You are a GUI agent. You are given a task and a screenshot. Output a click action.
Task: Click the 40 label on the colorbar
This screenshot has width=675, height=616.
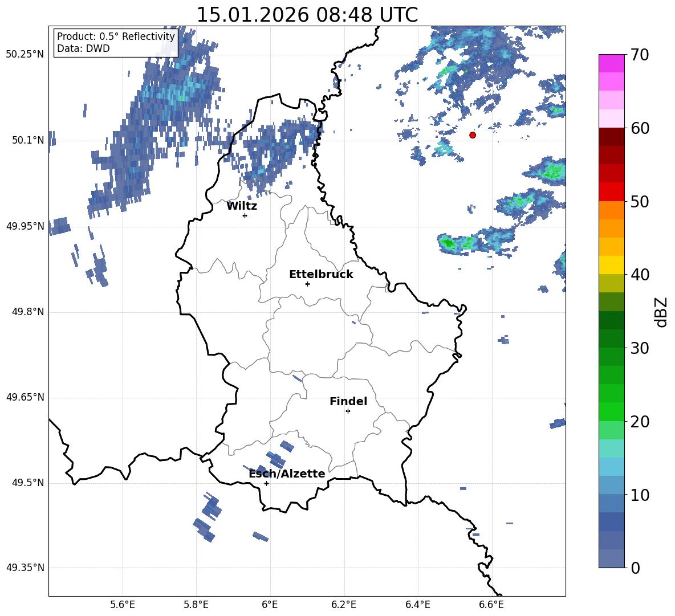(640, 275)
